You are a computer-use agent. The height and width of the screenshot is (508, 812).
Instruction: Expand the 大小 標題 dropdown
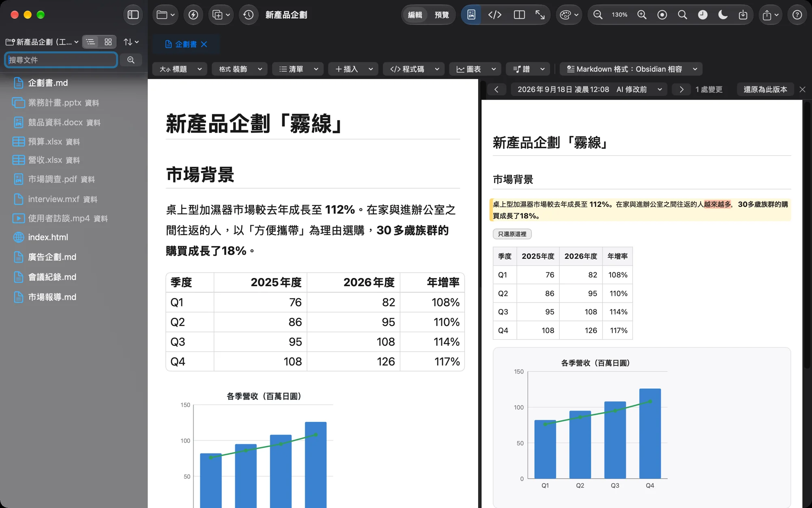(180, 69)
